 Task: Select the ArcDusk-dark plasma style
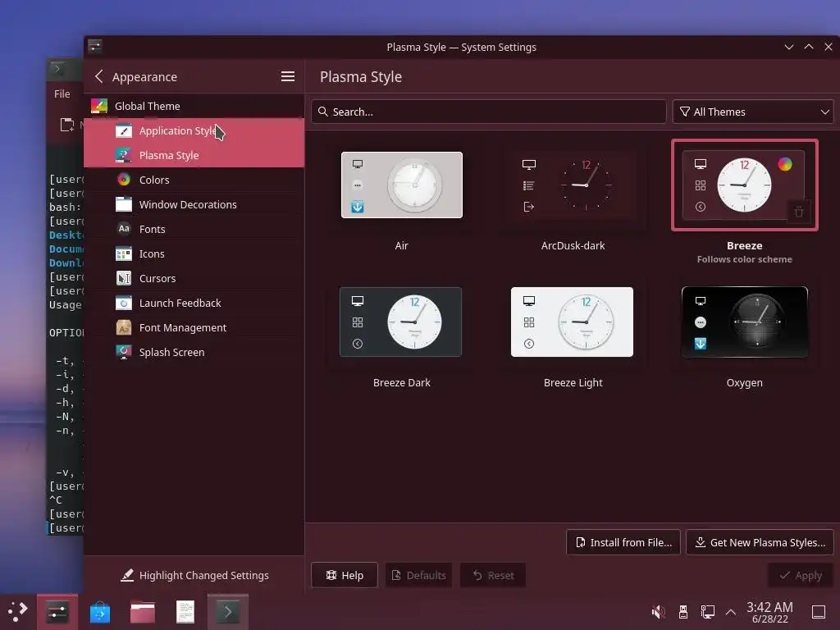pos(573,185)
